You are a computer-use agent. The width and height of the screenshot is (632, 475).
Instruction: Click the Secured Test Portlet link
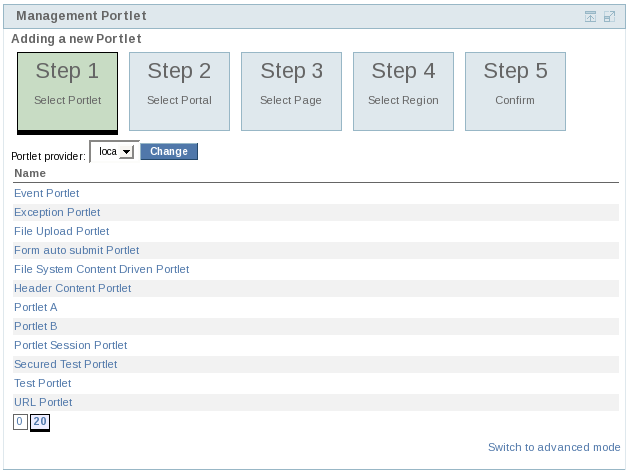pyautogui.click(x=65, y=364)
